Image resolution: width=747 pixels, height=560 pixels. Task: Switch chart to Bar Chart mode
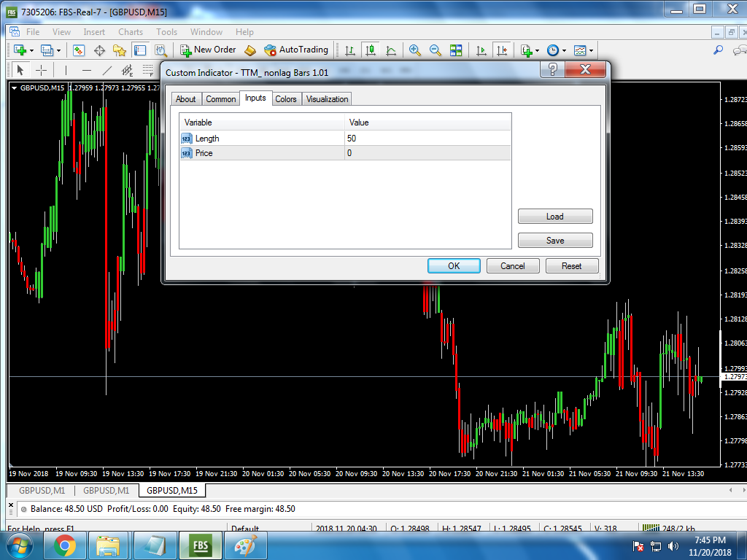tap(349, 50)
